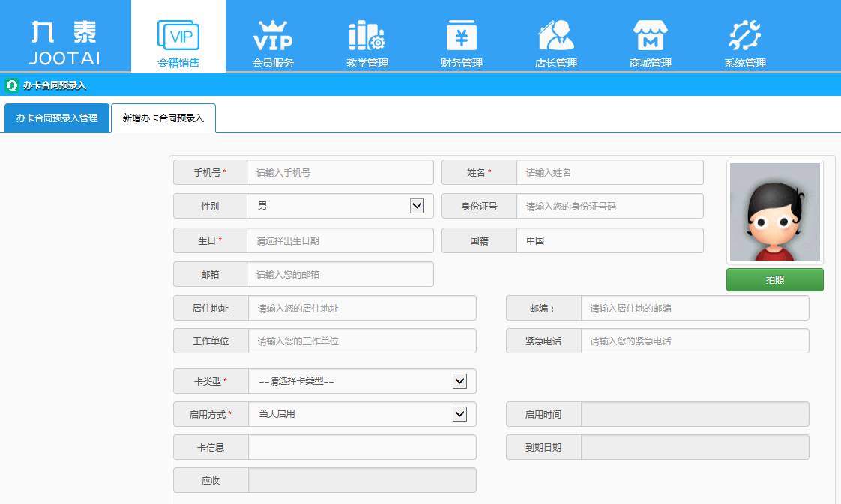Select the 新增办卡合同预录入 tab
This screenshot has height=504, width=841.
coord(163,118)
